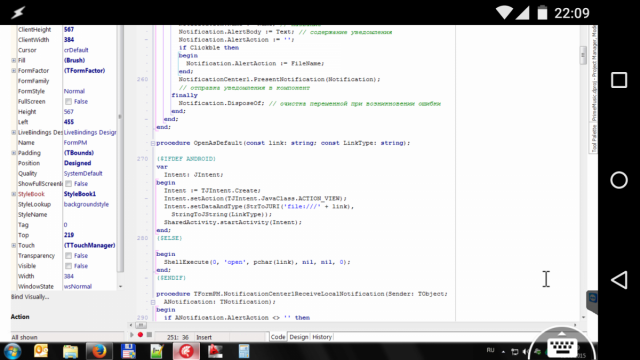
Task: Open File Explorer from the taskbar
Action: [70, 351]
